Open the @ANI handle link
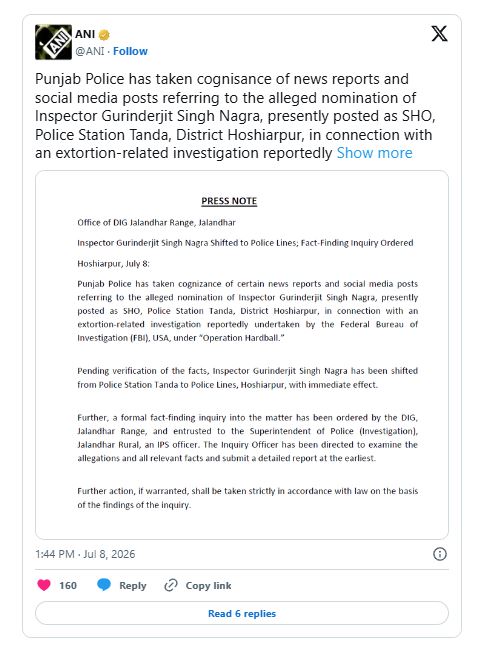Viewport: 488px width, 654px height. point(89,51)
